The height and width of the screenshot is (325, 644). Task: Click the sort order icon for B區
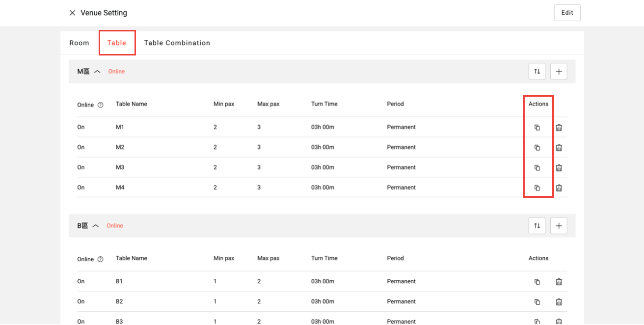[x=537, y=226]
